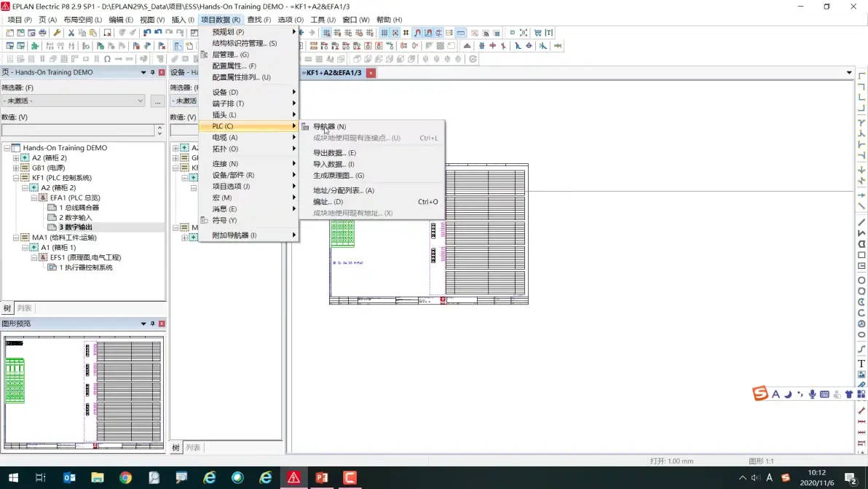This screenshot has height=489, width=868.
Task: Open Google Chrome from the taskbar
Action: click(126, 477)
